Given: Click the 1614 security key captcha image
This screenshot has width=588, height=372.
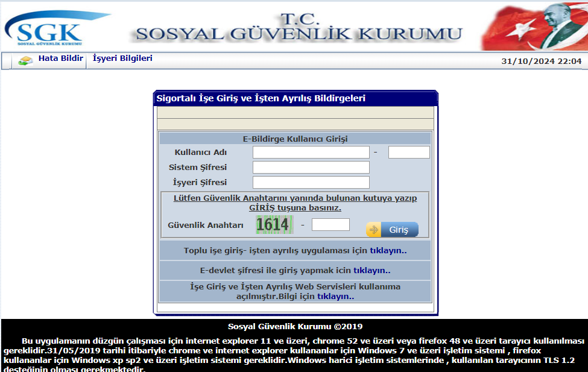Looking at the screenshot, I should click(x=274, y=225).
